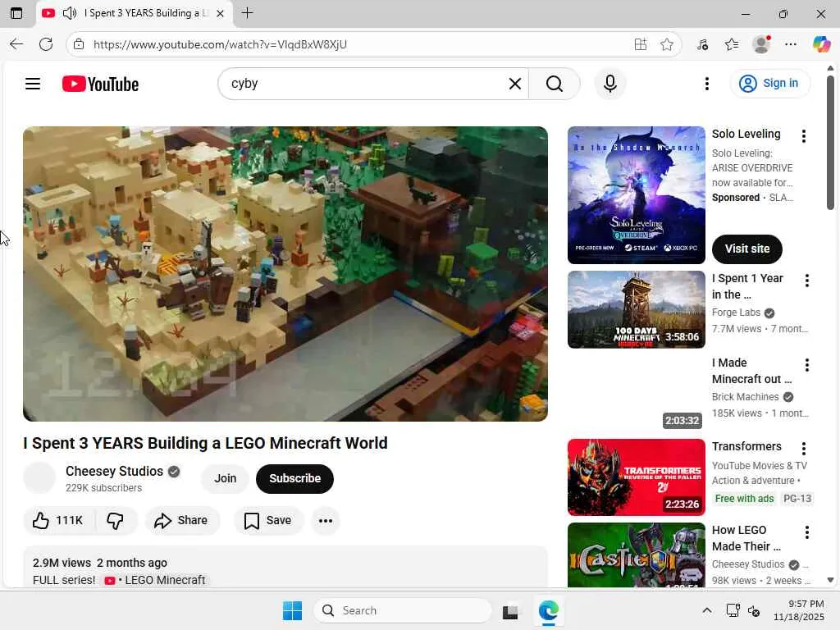
Task: Open the browser media control icon
Action: 702,44
